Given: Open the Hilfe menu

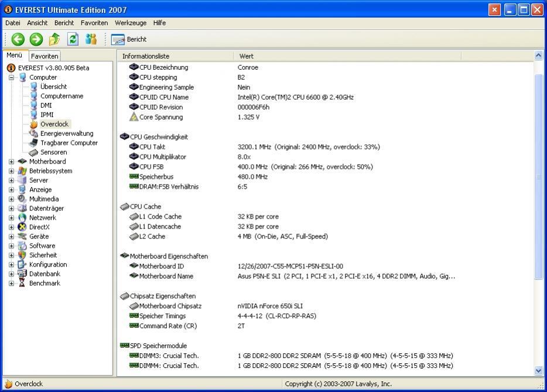Looking at the screenshot, I should click(159, 23).
